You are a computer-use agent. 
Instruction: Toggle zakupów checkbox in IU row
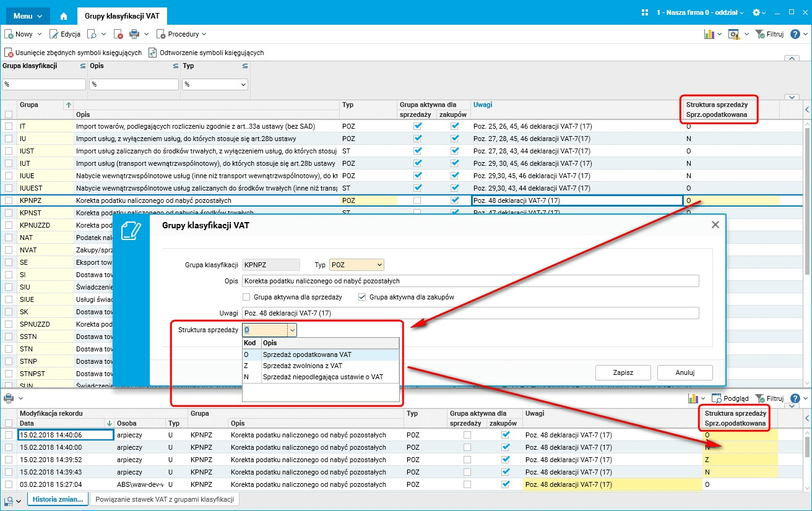[455, 139]
